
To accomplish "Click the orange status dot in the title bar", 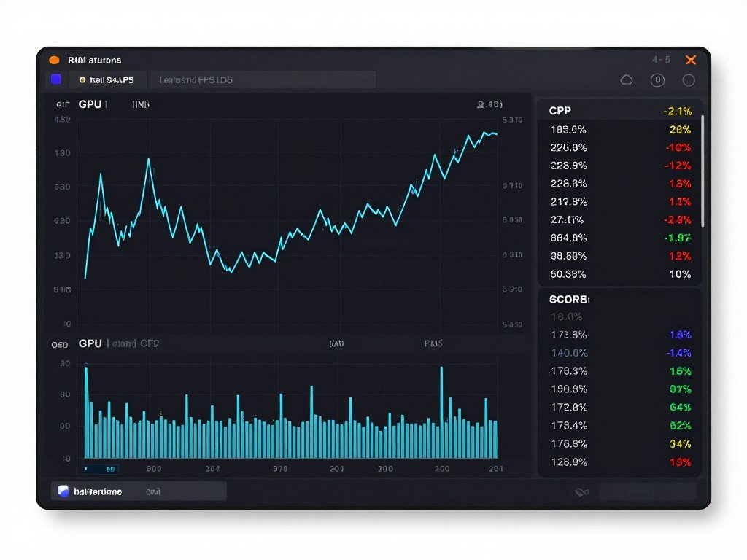I will coord(54,60).
